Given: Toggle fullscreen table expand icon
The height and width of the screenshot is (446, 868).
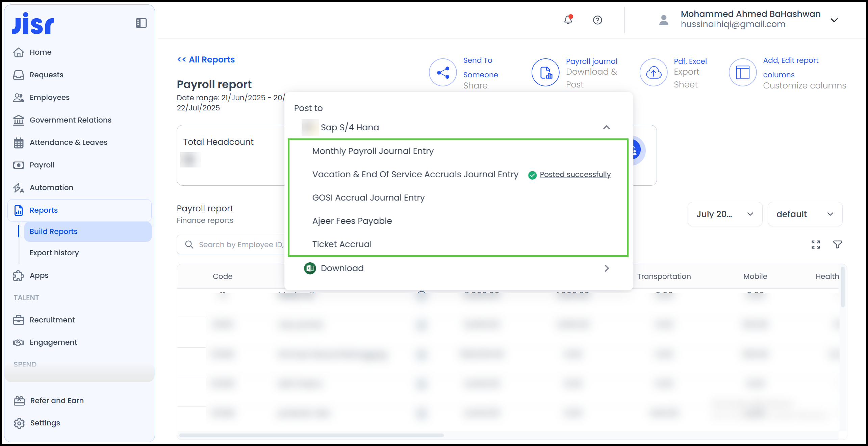Looking at the screenshot, I should coord(816,244).
